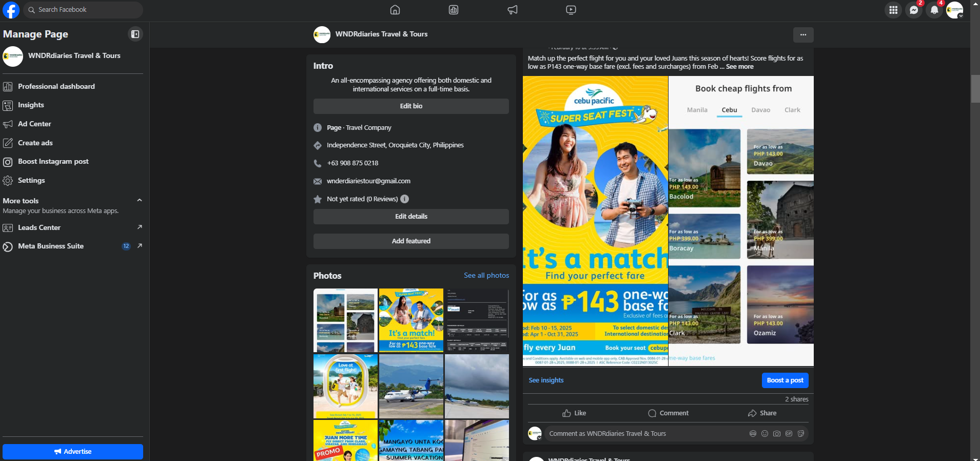This screenshot has width=980, height=461.
Task: Open the dark document photo thumbnail
Action: point(477,320)
